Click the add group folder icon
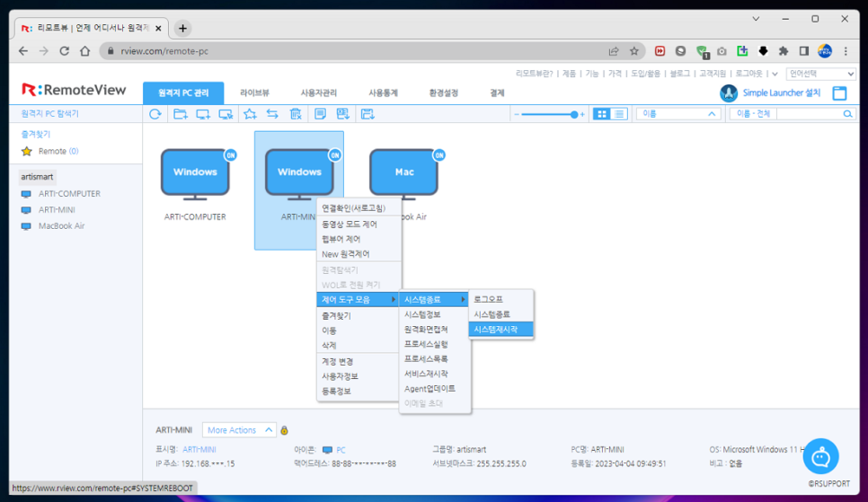 (180, 114)
